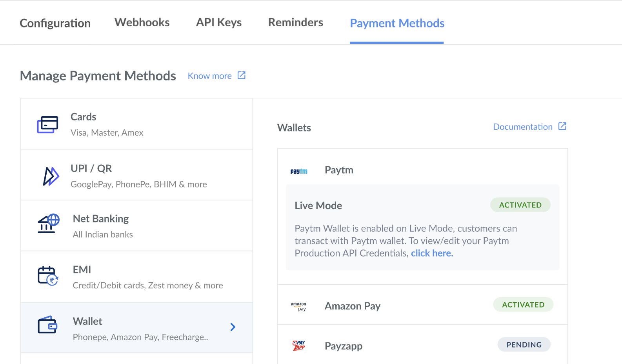Open the Wallets Documentation link
Image resolution: width=622 pixels, height=364 pixels.
tap(523, 127)
